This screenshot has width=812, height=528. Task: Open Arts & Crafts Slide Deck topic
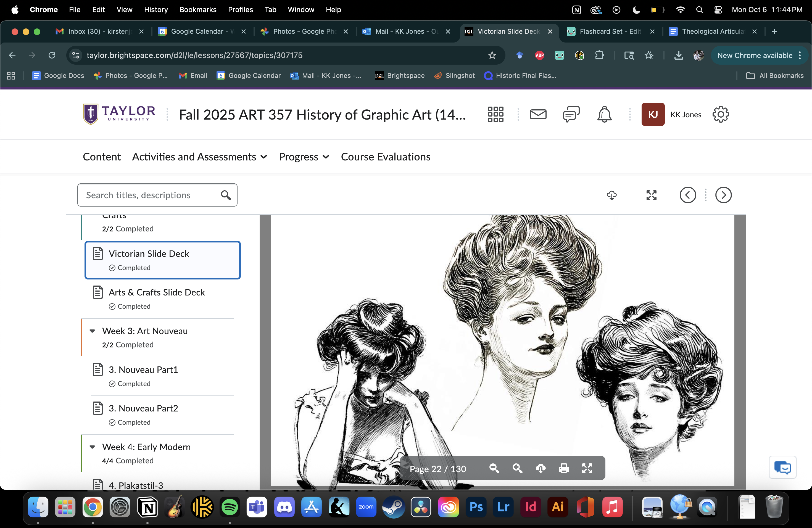coord(157,292)
